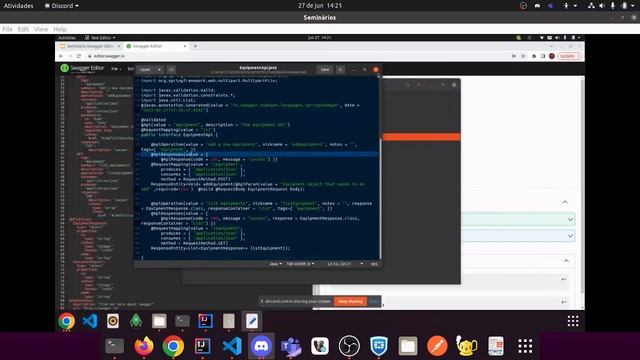Image resolution: width=640 pixels, height=360 pixels.
Task: Open Google Chrome in the bottom dock
Action: click(x=173, y=346)
